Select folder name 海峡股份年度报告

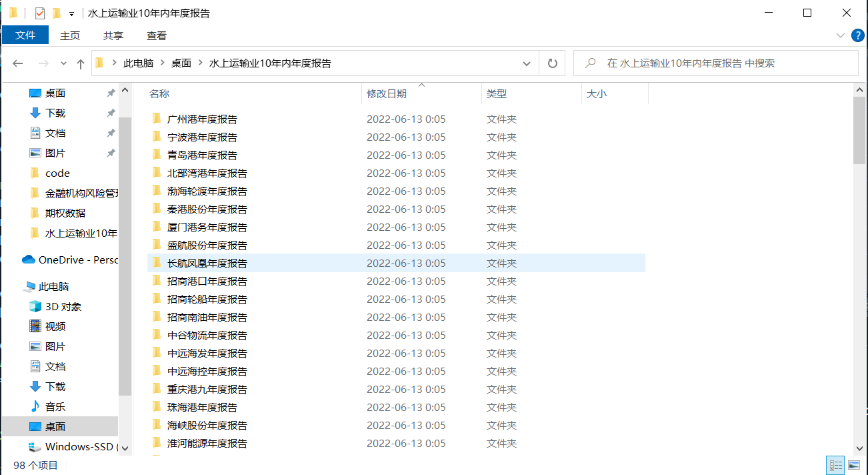pyautogui.click(x=207, y=426)
